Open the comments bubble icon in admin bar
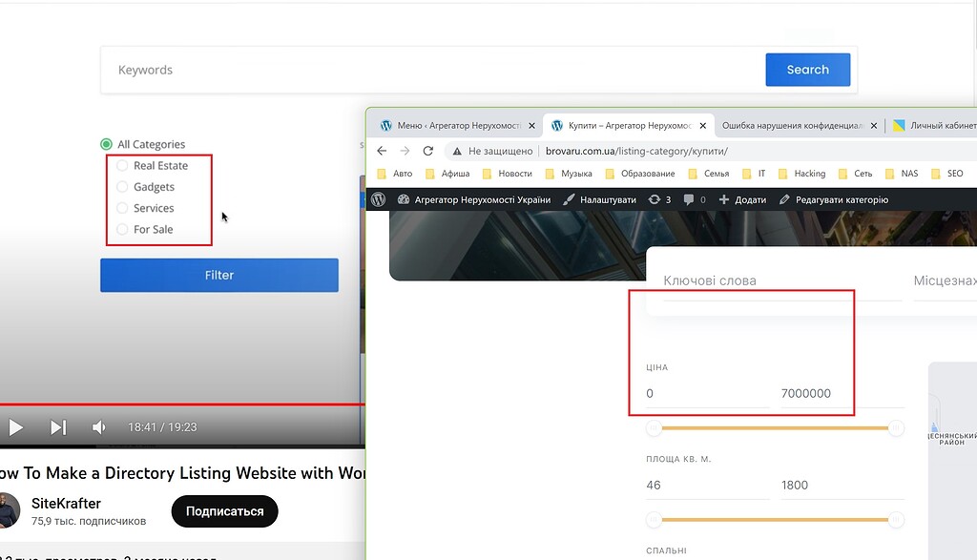 pyautogui.click(x=690, y=199)
